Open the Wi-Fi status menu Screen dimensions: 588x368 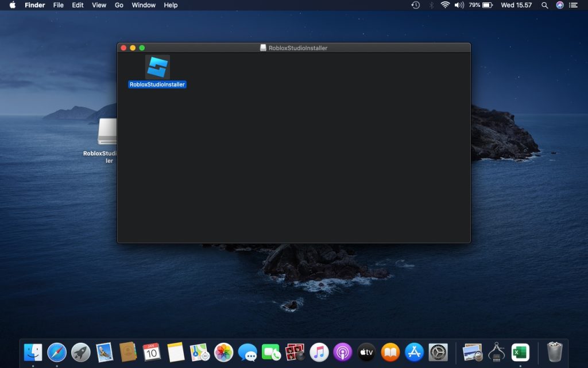tap(445, 5)
